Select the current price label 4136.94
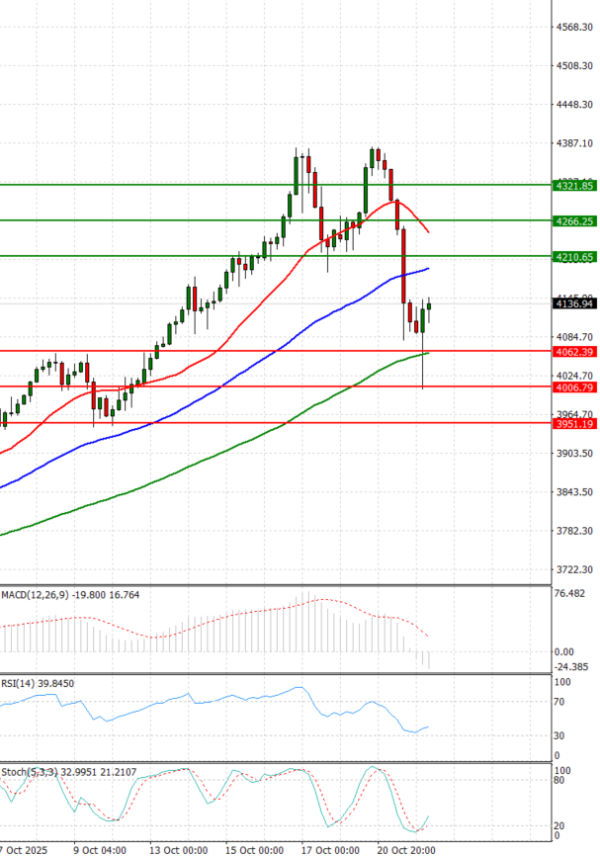The height and width of the screenshot is (857, 600). coord(574,303)
